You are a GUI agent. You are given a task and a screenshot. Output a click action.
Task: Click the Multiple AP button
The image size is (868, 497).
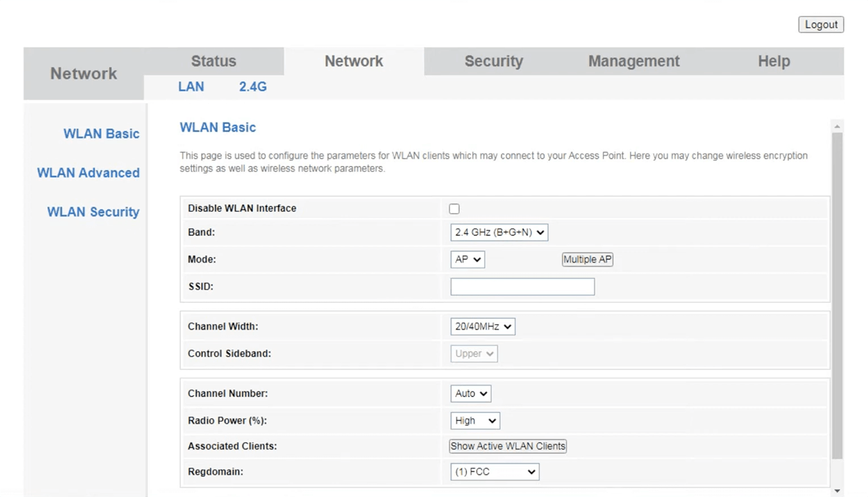(587, 260)
